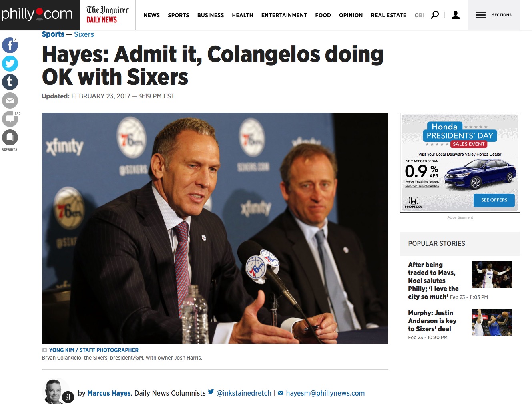Open Real Estate navigation item
This screenshot has width=532, height=404.
tap(389, 15)
